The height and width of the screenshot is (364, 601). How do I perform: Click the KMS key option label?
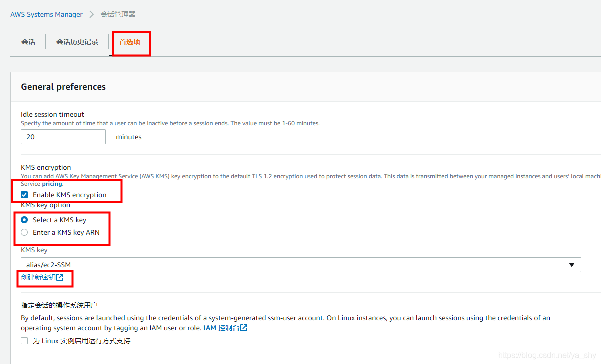[45, 205]
